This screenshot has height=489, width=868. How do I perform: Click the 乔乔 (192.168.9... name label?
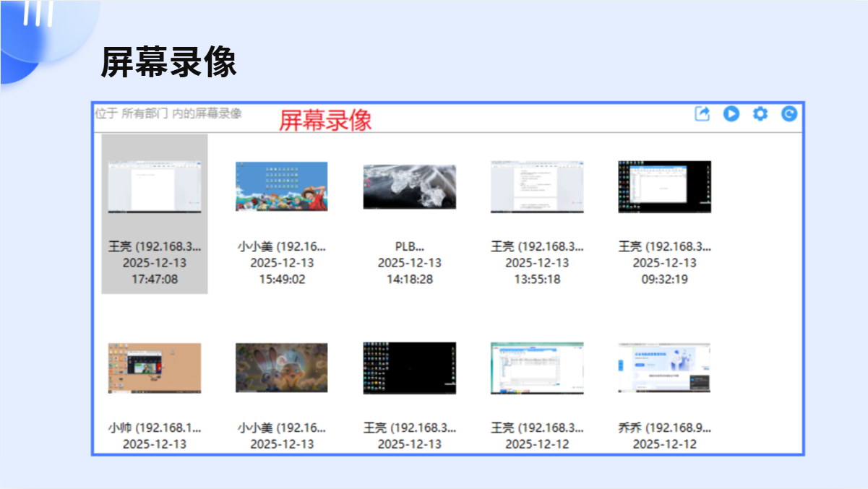(665, 428)
